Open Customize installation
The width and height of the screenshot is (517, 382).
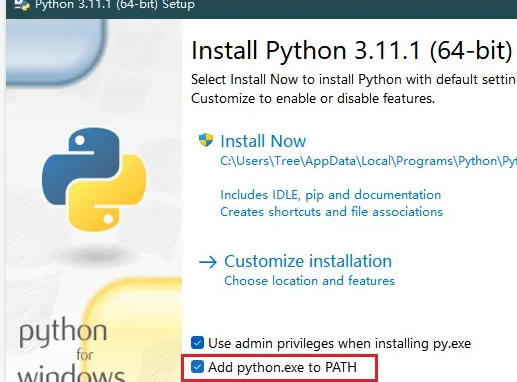[x=308, y=261]
